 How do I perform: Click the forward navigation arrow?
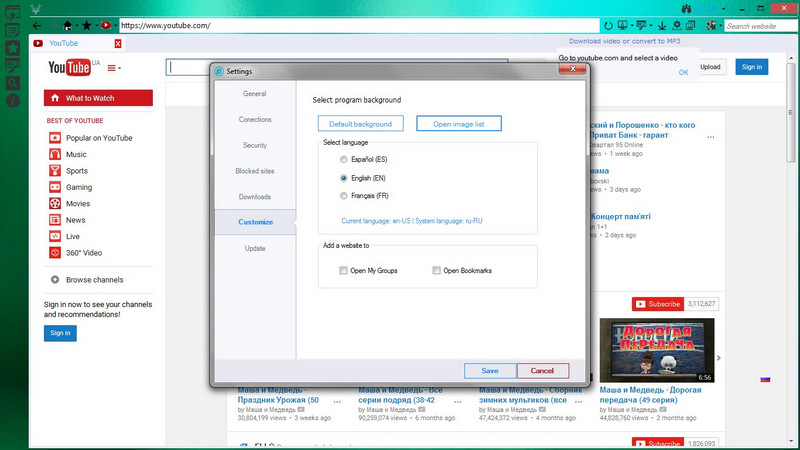pyautogui.click(x=53, y=26)
